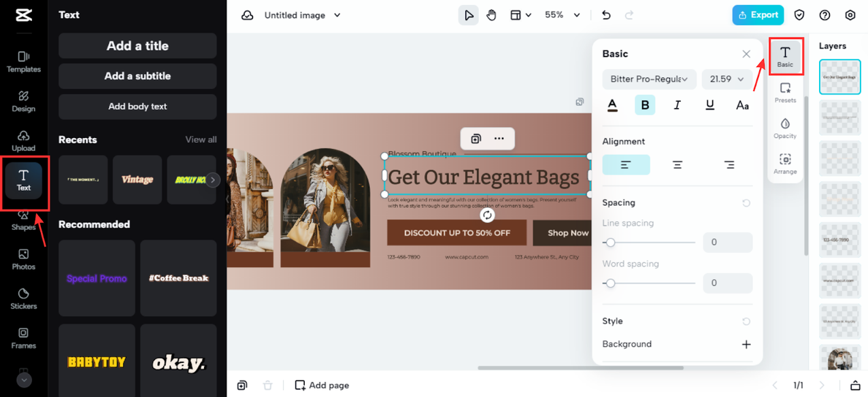Switch to the Arrange tab
The width and height of the screenshot is (868, 397).
(786, 164)
